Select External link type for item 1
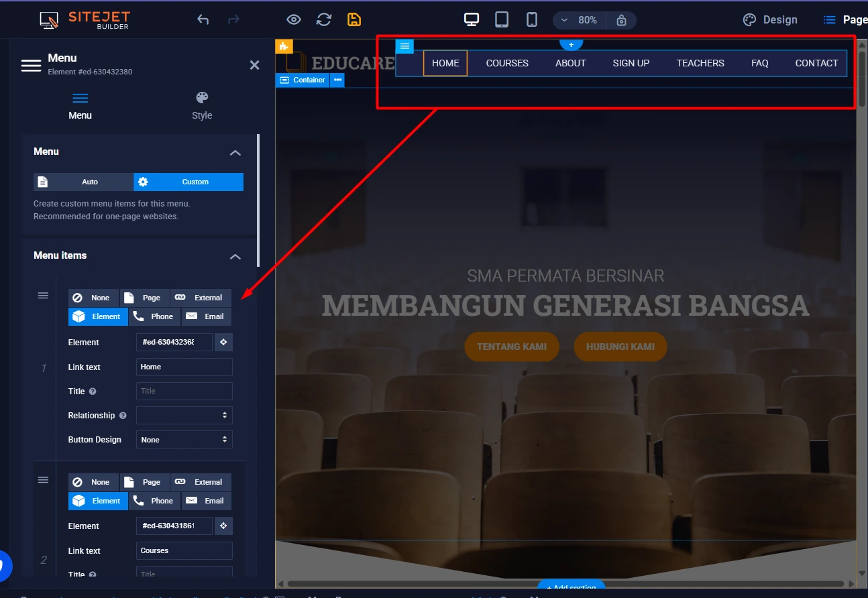The width and height of the screenshot is (868, 598). (201, 298)
